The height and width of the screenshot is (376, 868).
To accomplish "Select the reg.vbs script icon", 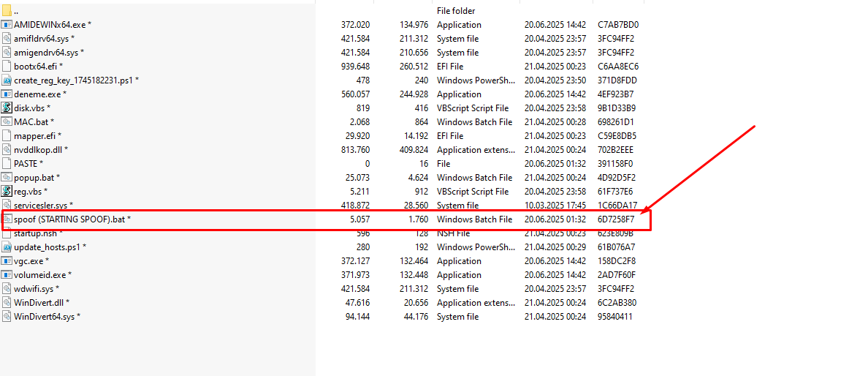I will pyautogui.click(x=7, y=192).
